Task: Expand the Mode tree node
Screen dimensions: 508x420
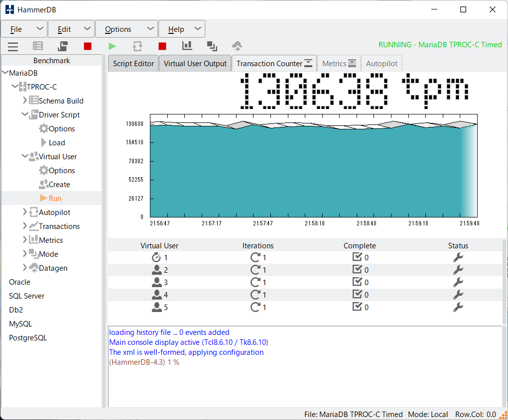Action: click(x=24, y=254)
